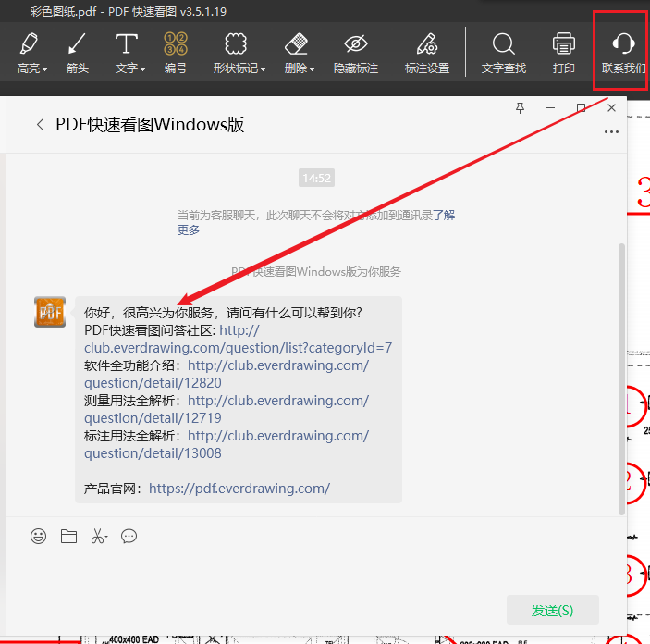This screenshot has height=644, width=650.
Task: Click the 发送(S) send button
Action: point(553,610)
